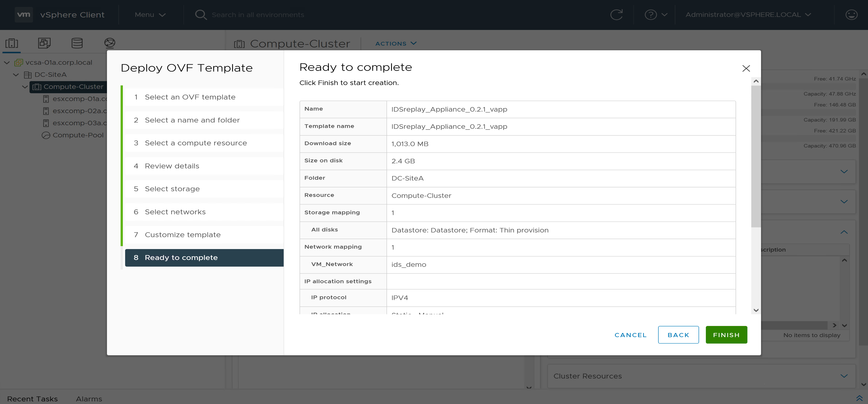Switch to Networking view icon
This screenshot has height=404, width=868.
(109, 43)
